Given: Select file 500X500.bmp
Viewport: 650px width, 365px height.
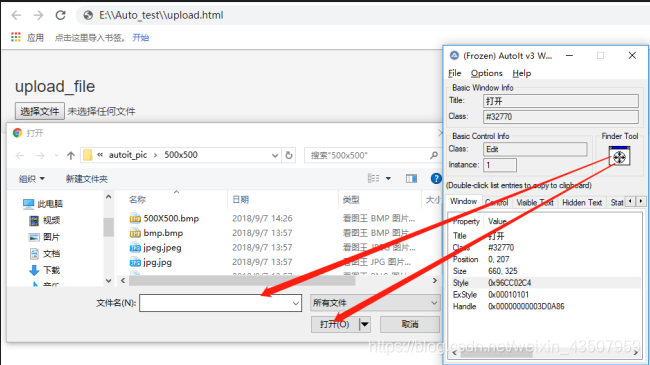Looking at the screenshot, I should [171, 218].
